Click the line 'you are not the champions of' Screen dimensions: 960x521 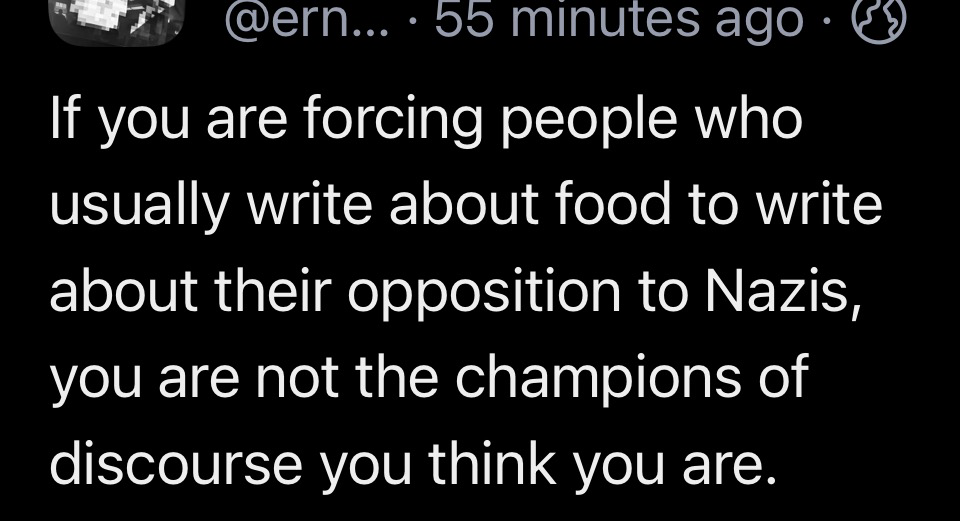pos(430,378)
